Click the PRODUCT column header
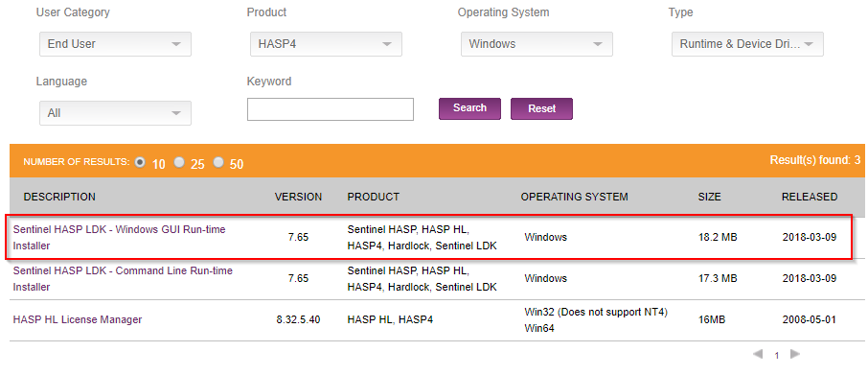The height and width of the screenshot is (375, 868). (373, 197)
